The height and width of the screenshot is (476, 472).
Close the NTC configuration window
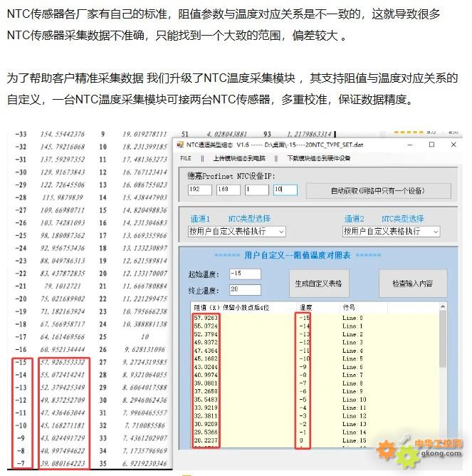453,145
